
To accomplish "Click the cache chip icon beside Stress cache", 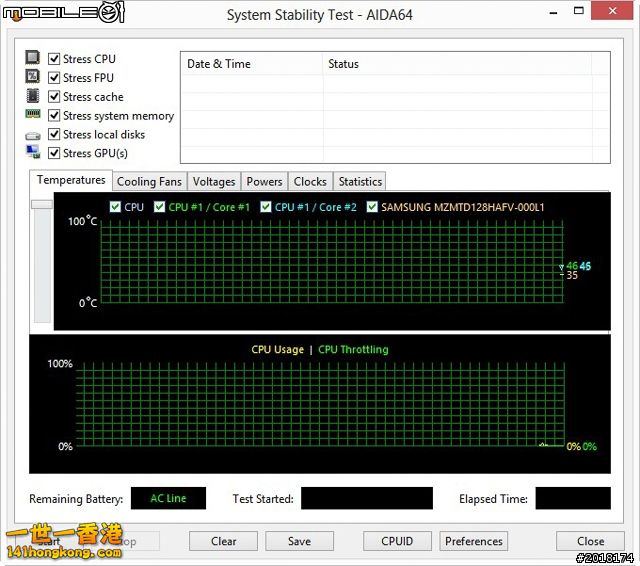I will point(33,95).
